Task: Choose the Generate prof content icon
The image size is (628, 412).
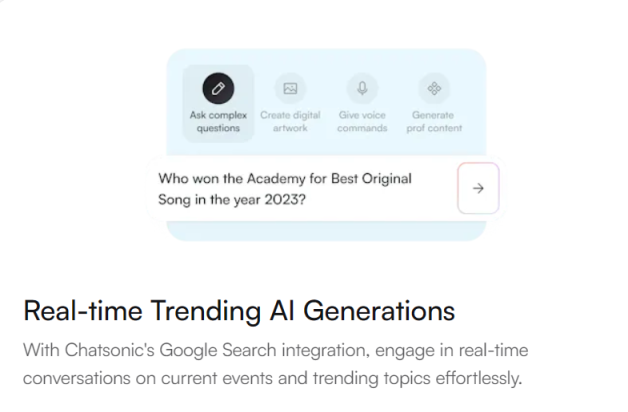Action: point(434,89)
